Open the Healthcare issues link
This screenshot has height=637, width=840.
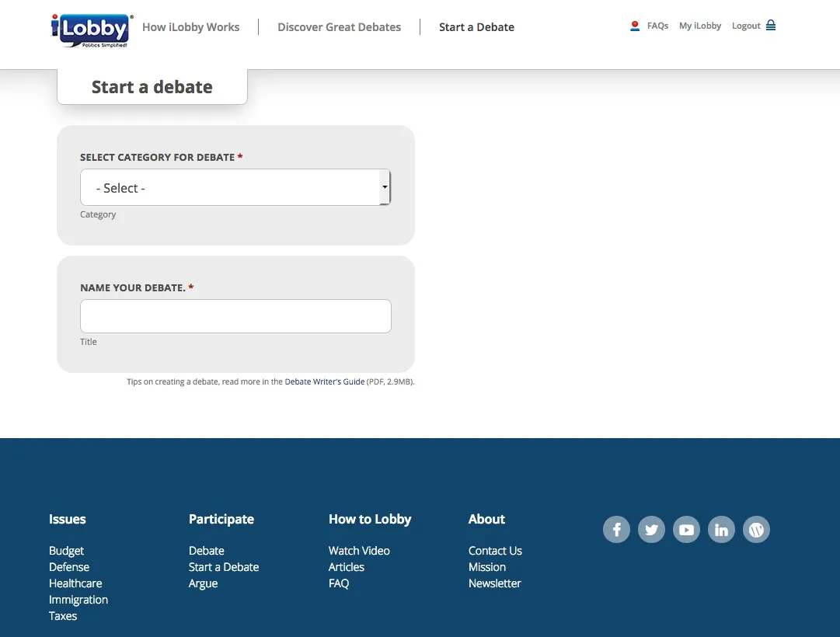(x=75, y=583)
